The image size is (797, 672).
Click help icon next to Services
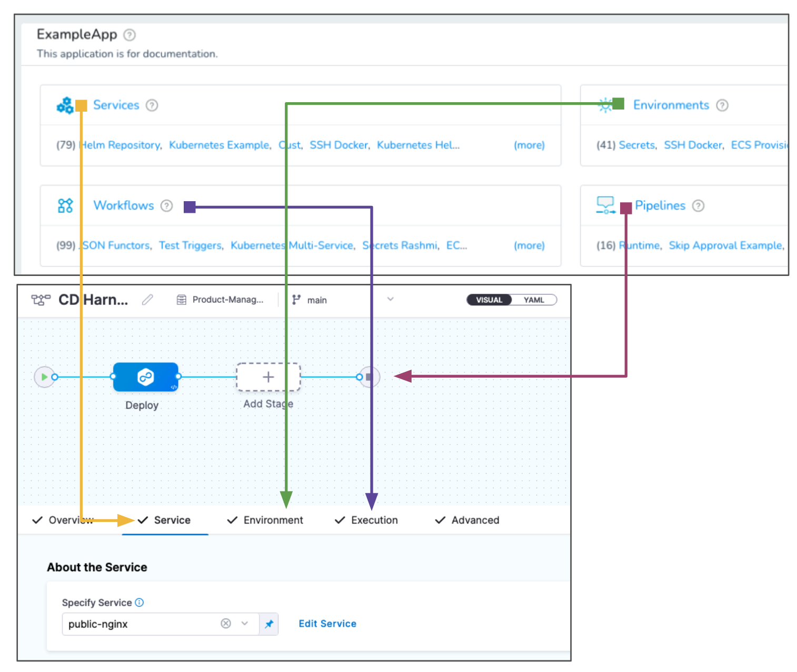[x=152, y=105]
